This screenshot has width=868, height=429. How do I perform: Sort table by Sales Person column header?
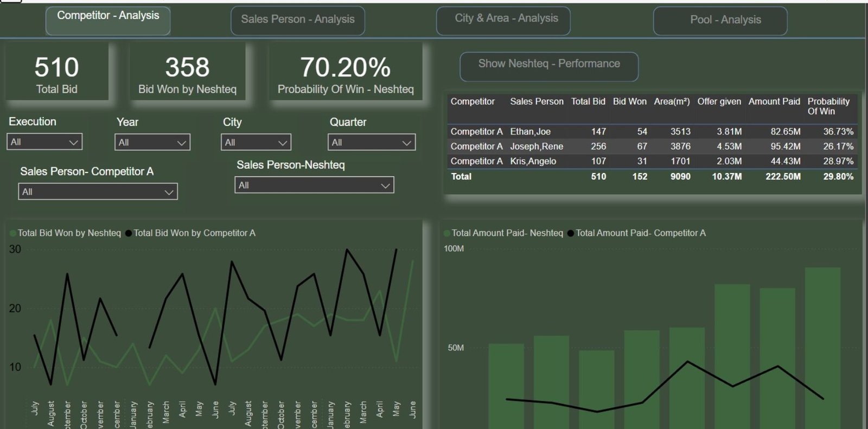point(537,101)
